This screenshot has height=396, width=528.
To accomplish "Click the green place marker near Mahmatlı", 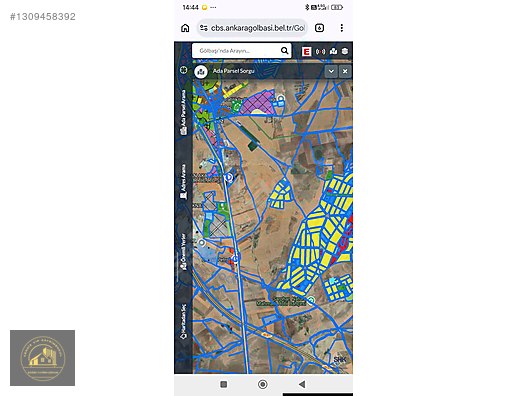I will [x=311, y=299].
